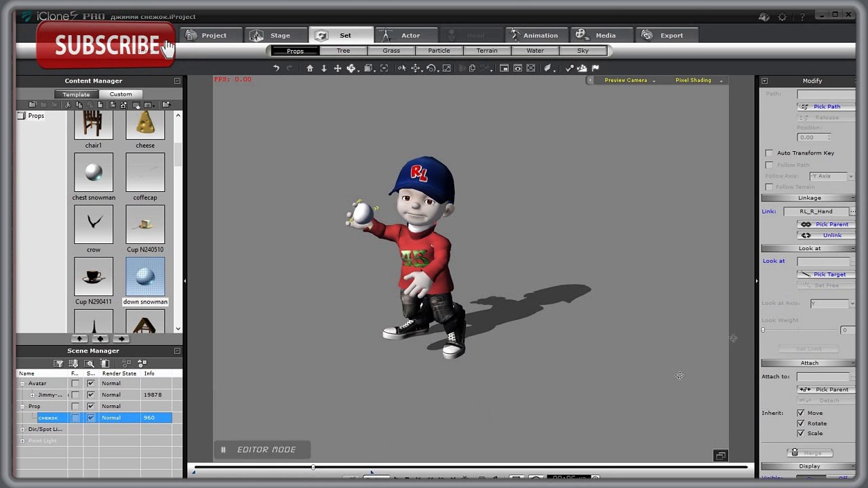Click the frame-selection focus icon in toolbar
The width and height of the screenshot is (868, 488).
coord(384,68)
